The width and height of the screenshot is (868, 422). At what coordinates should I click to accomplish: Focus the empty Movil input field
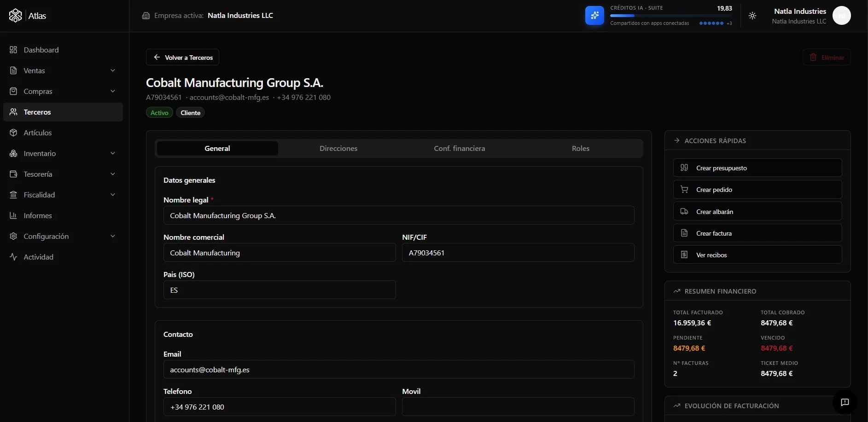518,407
